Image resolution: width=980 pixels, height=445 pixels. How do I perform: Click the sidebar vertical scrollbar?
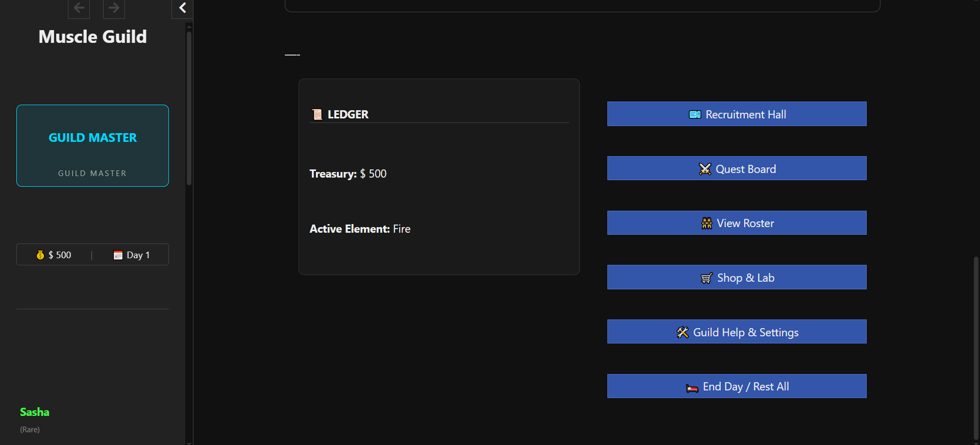click(189, 108)
